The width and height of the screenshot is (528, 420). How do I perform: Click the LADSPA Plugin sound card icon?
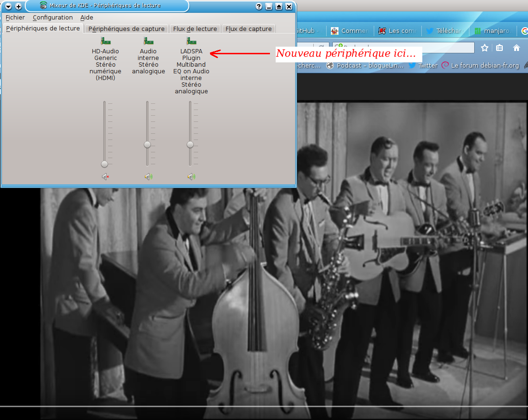(191, 41)
